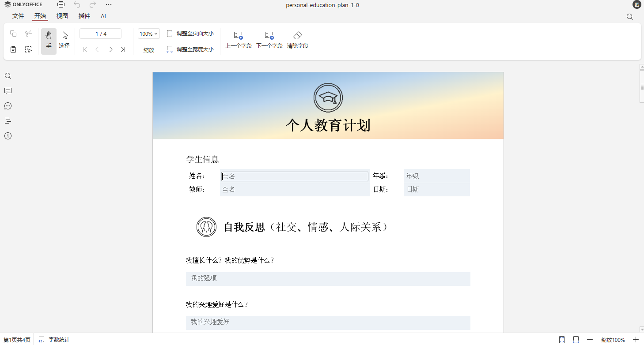This screenshot has height=345, width=644.
Task: Click the 个人教育计划 title heading
Action: [x=328, y=125]
